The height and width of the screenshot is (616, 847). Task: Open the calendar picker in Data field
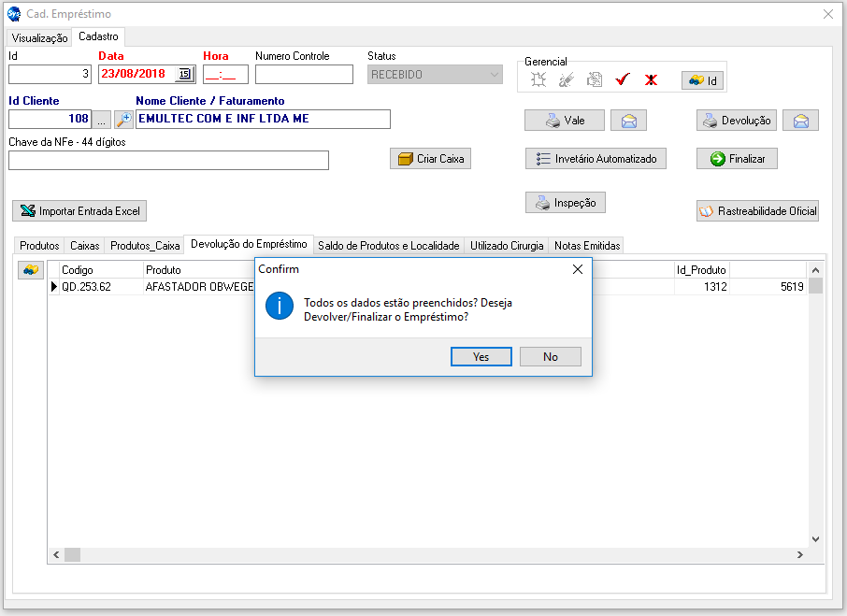[184, 75]
